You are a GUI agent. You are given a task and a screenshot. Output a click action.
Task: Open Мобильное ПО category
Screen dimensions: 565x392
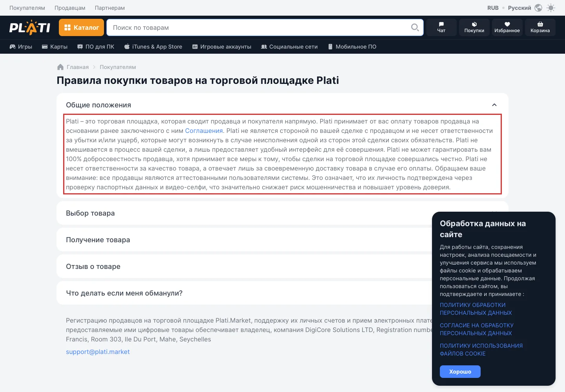pyautogui.click(x=352, y=47)
